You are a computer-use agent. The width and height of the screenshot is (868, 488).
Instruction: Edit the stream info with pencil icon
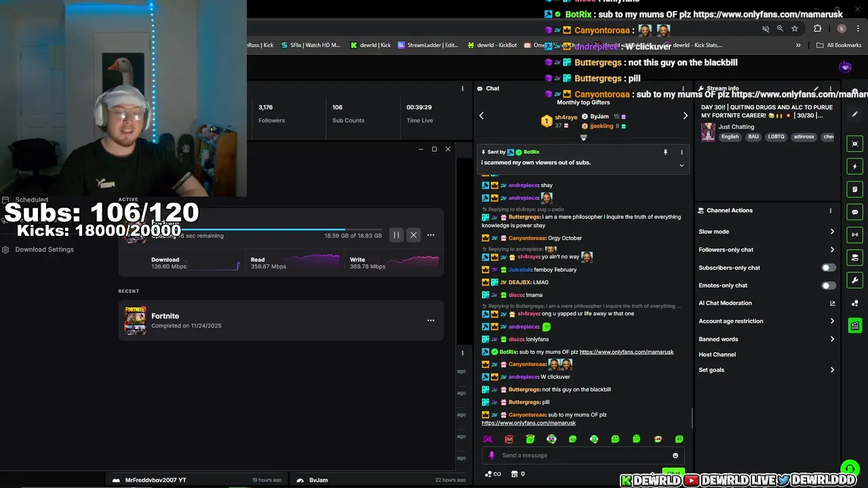pyautogui.click(x=816, y=89)
